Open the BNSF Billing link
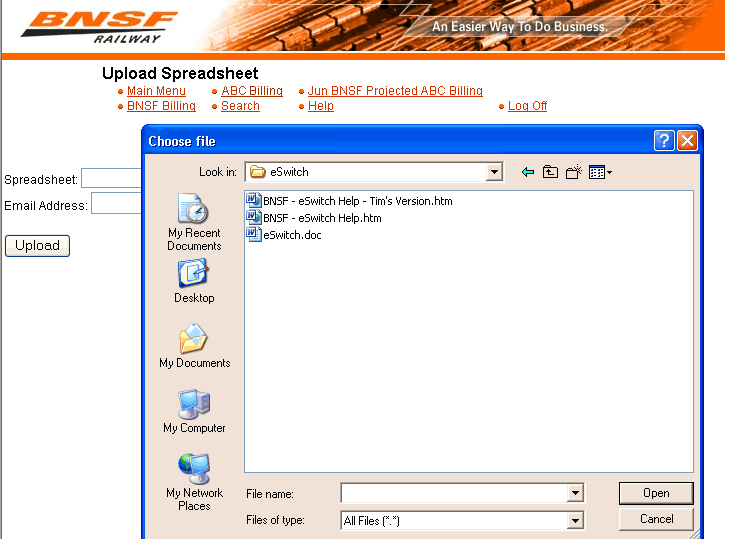Image resolution: width=729 pixels, height=539 pixels. point(161,106)
